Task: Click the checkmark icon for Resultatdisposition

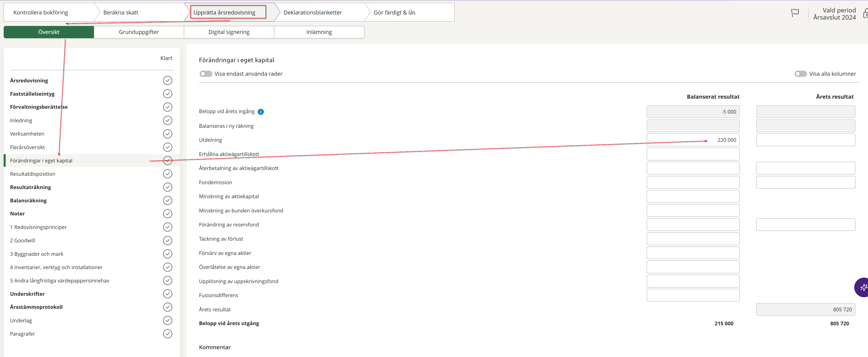Action: pos(167,174)
